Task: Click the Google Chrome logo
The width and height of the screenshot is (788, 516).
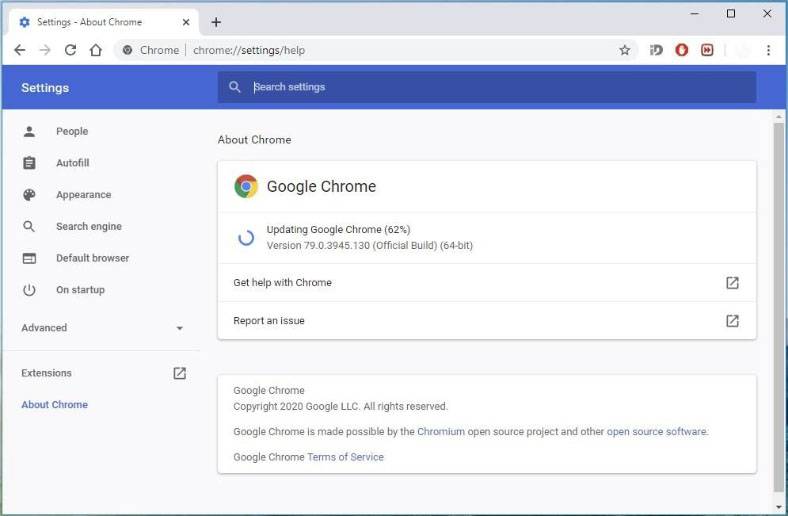Action: coord(246,186)
